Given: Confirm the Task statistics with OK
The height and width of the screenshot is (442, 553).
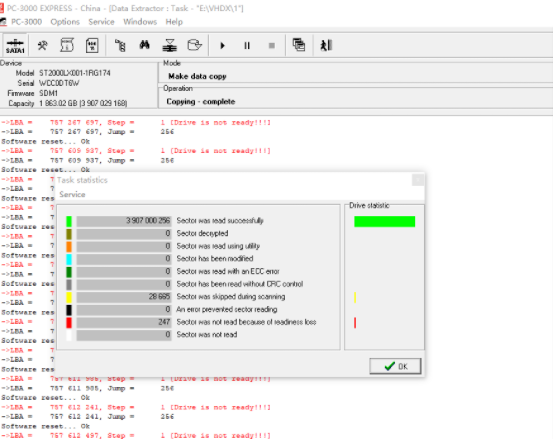Looking at the screenshot, I should click(395, 366).
